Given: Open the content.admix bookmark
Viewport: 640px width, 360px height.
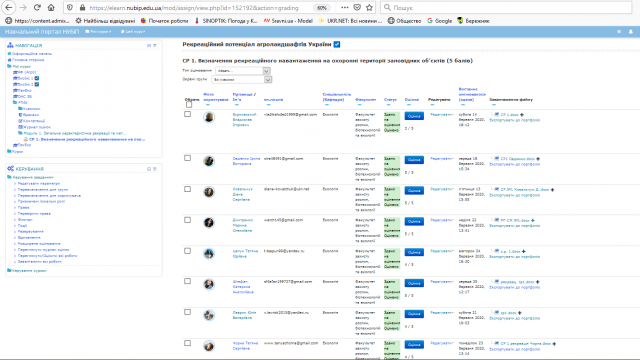Looking at the screenshot, I should coord(37,20).
